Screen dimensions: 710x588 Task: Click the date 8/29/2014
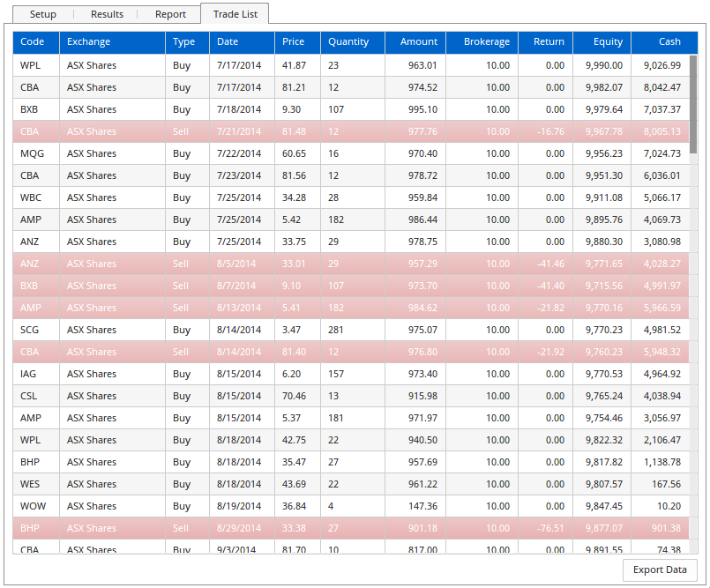pos(239,528)
